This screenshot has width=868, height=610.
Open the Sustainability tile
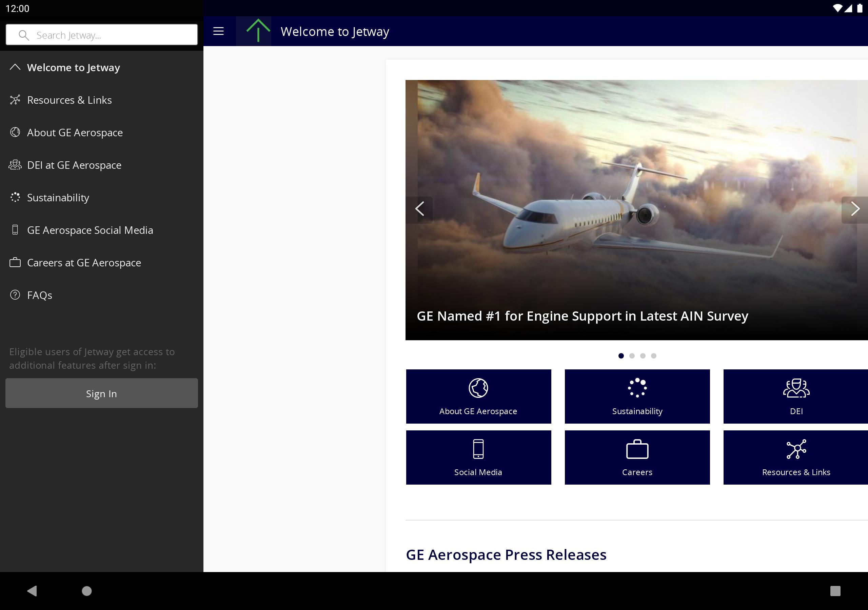pos(637,396)
